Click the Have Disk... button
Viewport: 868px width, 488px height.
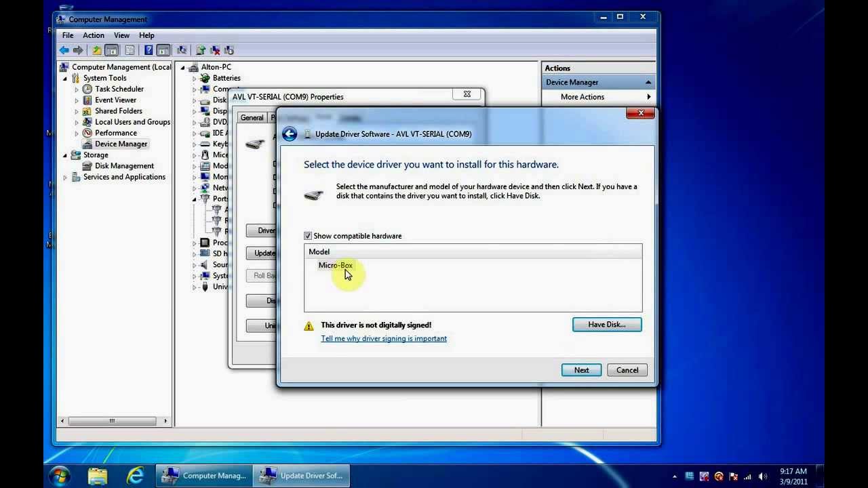(607, 325)
